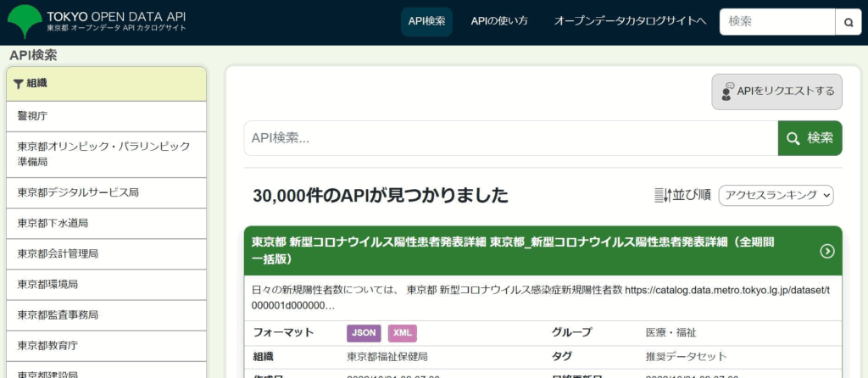The height and width of the screenshot is (378, 868).
Task: Filter by 東京都オリンピック・パラリンピック準備局
Action: pos(106,154)
